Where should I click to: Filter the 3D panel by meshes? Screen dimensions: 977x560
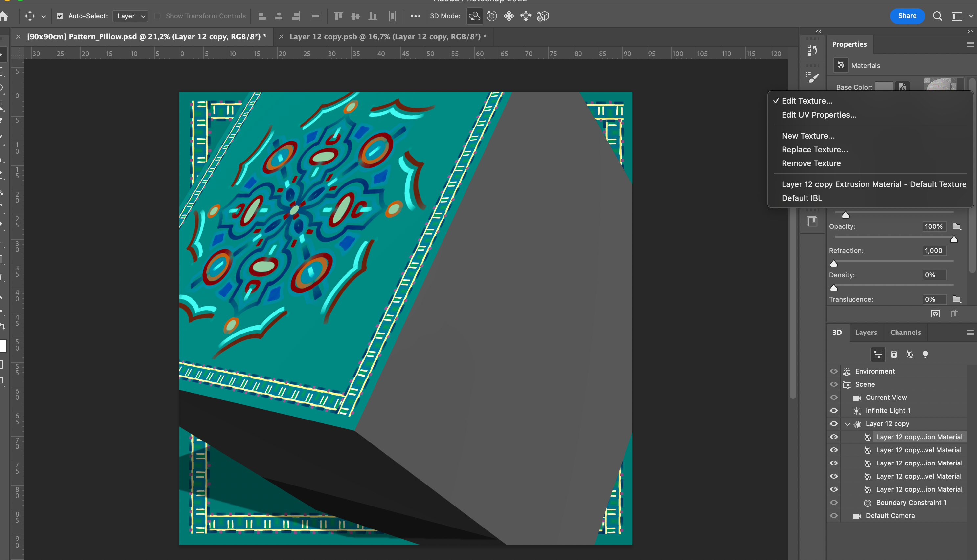(x=894, y=354)
